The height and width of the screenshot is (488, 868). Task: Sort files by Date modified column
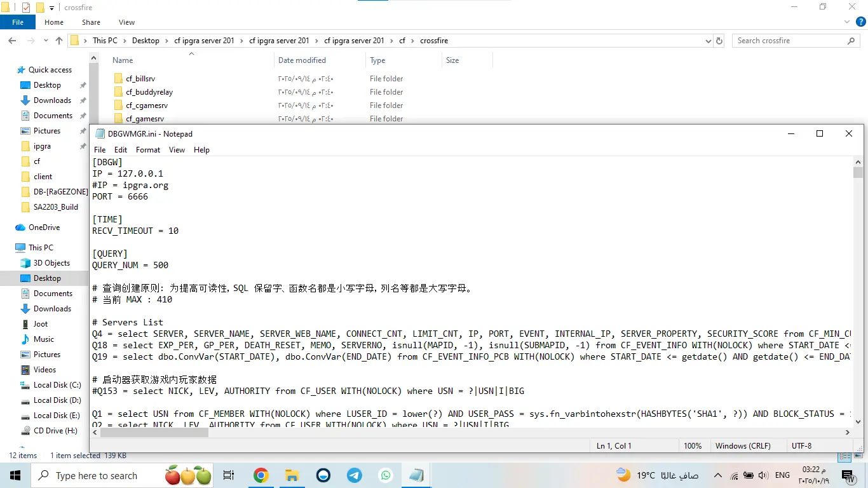(x=302, y=60)
